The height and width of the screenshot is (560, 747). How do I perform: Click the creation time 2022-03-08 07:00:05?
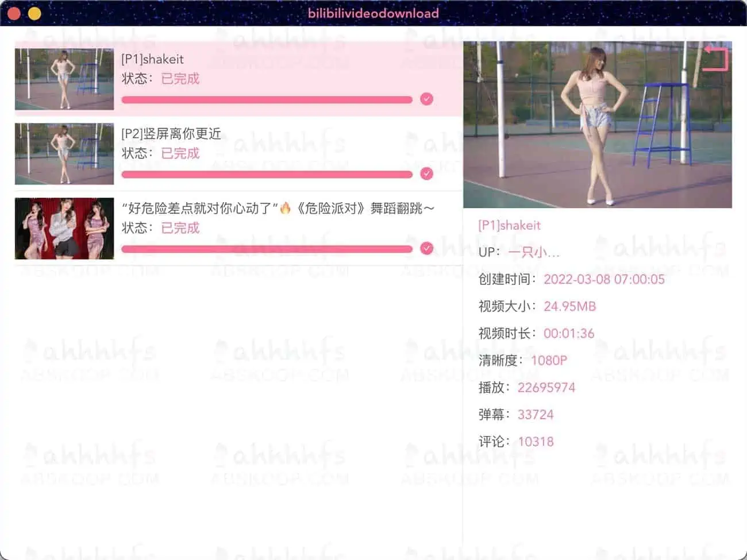click(604, 279)
